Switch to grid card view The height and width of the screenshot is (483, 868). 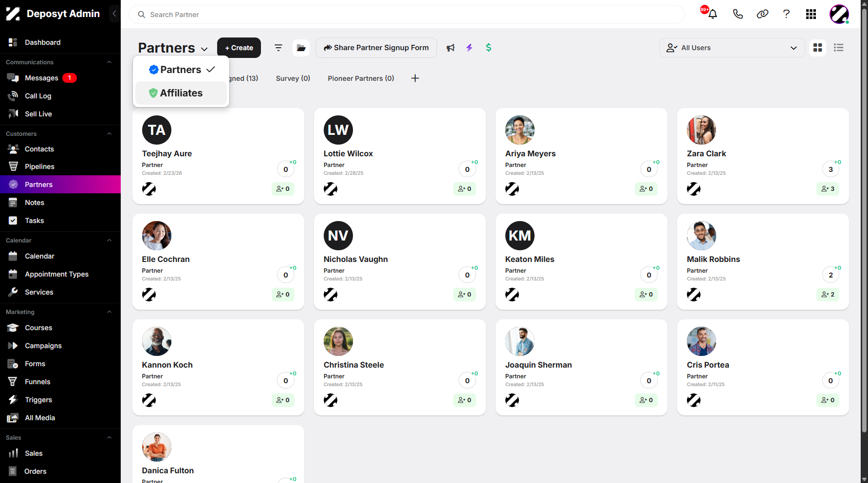(x=818, y=48)
